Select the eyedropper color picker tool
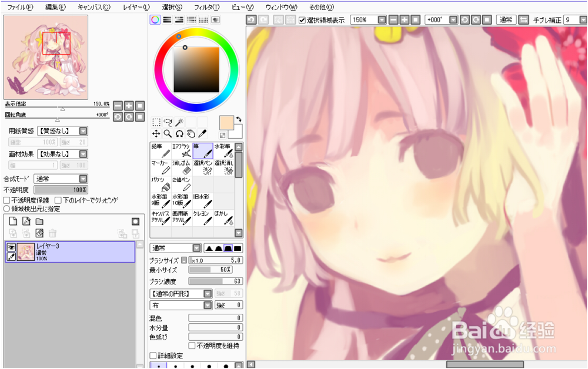Viewport: 588px width, 369px height. point(202,134)
